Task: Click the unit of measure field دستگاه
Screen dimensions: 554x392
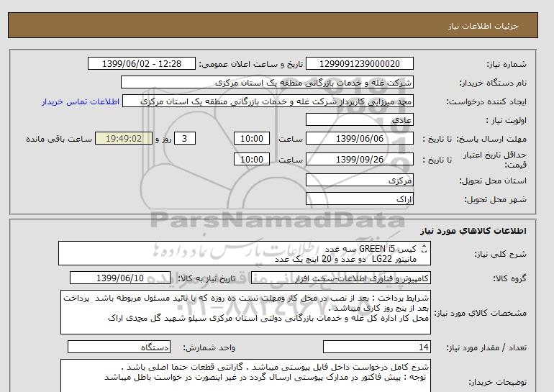Action: coord(119,347)
